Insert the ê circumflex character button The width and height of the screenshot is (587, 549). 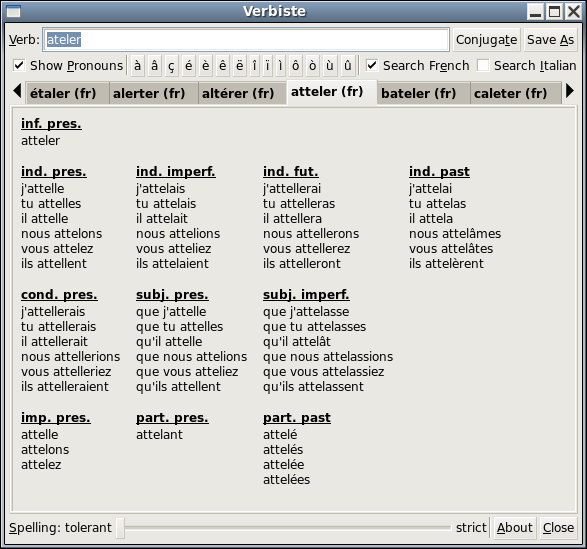tap(222, 66)
